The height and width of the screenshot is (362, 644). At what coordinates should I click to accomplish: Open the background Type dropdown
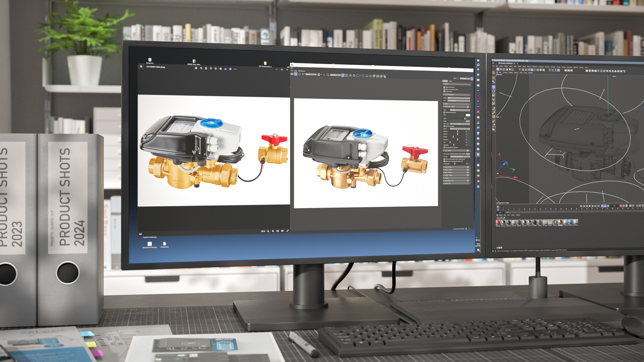pyautogui.click(x=460, y=110)
